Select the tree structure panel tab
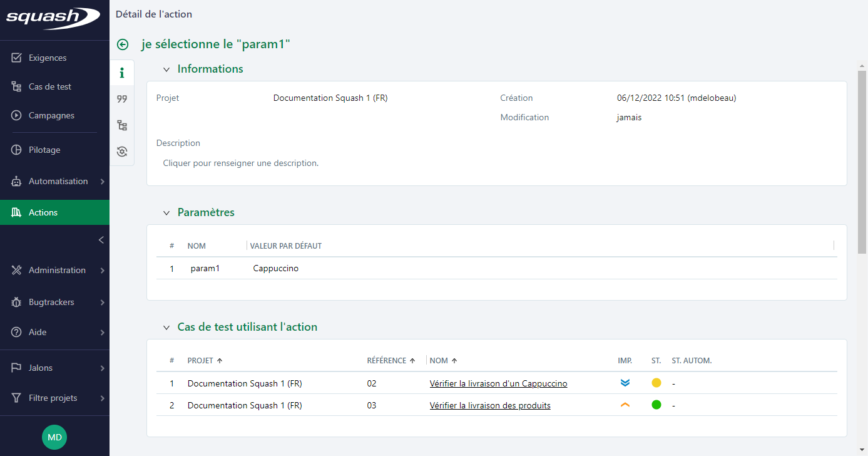The height and width of the screenshot is (456, 868). click(122, 125)
